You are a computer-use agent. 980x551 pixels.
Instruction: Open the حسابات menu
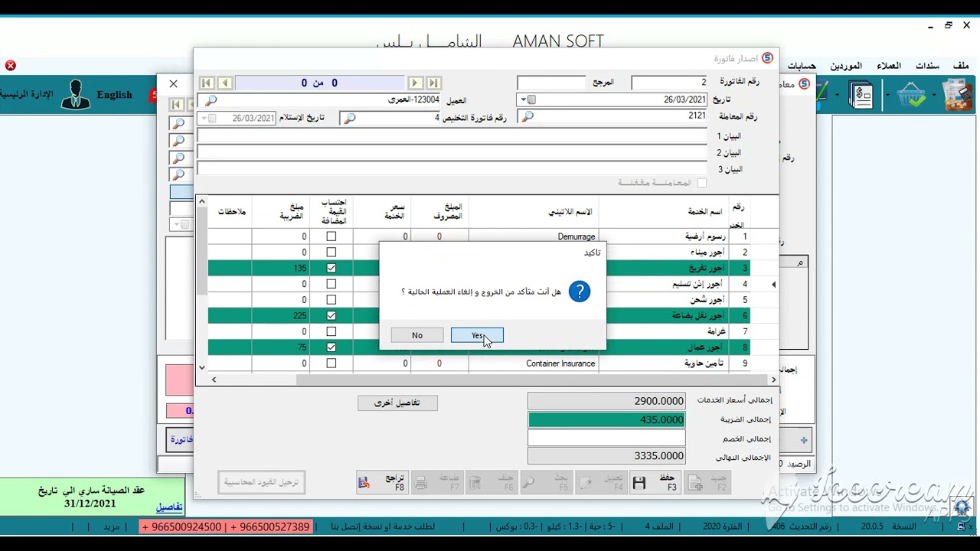(802, 66)
